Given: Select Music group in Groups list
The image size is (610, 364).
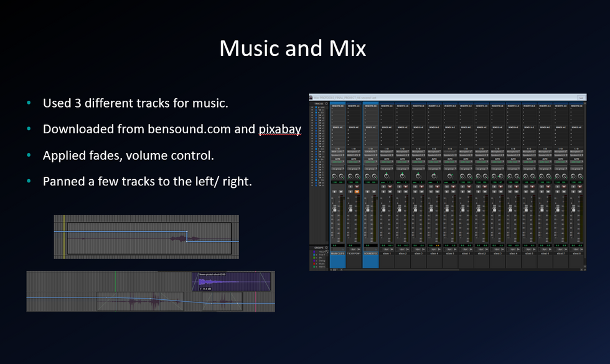Looking at the screenshot, I should click(320, 264).
